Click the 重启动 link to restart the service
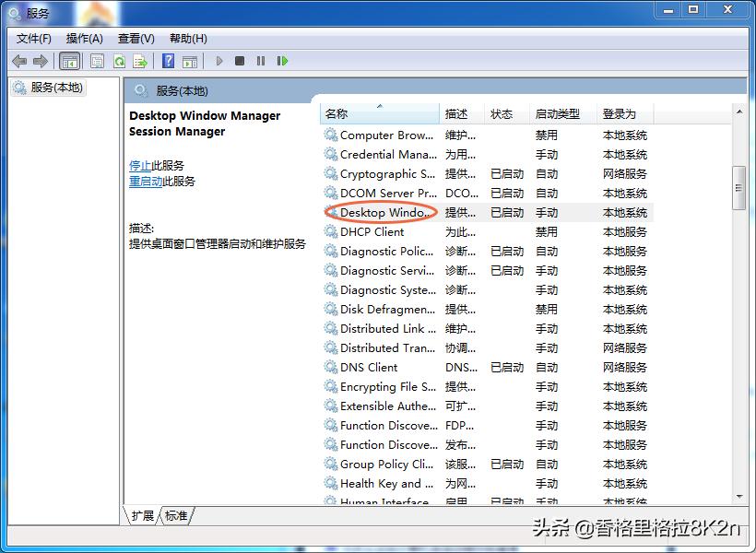Image resolution: width=756 pixels, height=553 pixels. tap(146, 181)
